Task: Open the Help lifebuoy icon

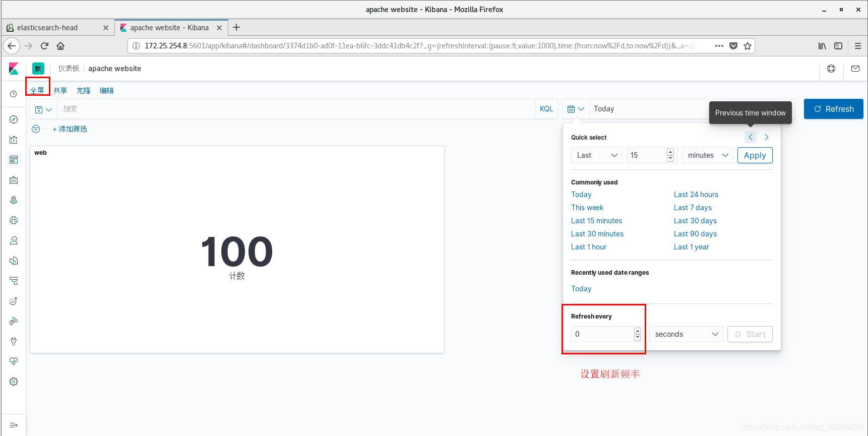Action: (x=831, y=69)
